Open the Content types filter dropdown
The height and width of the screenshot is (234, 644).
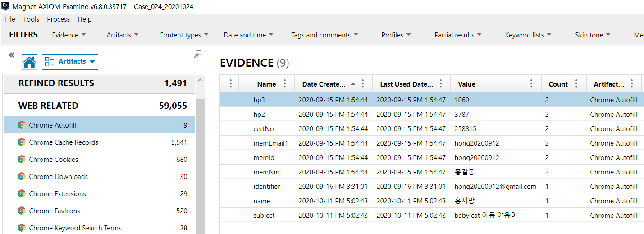click(x=184, y=35)
